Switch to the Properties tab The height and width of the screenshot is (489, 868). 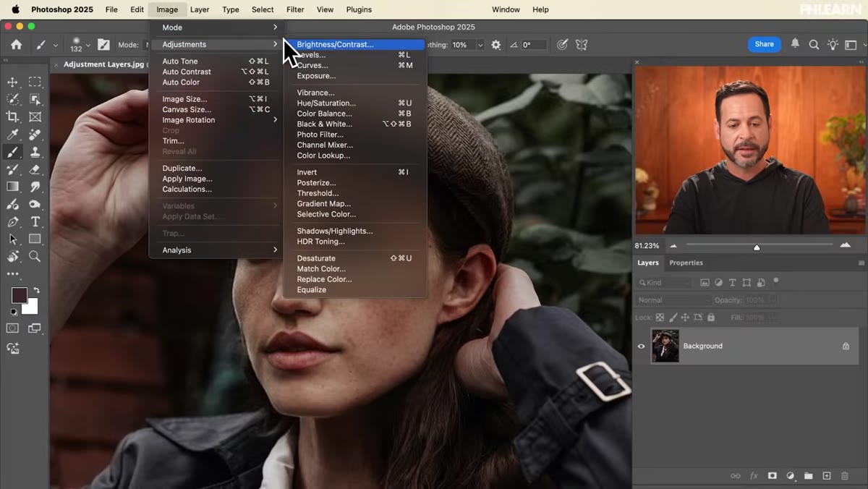pos(686,263)
